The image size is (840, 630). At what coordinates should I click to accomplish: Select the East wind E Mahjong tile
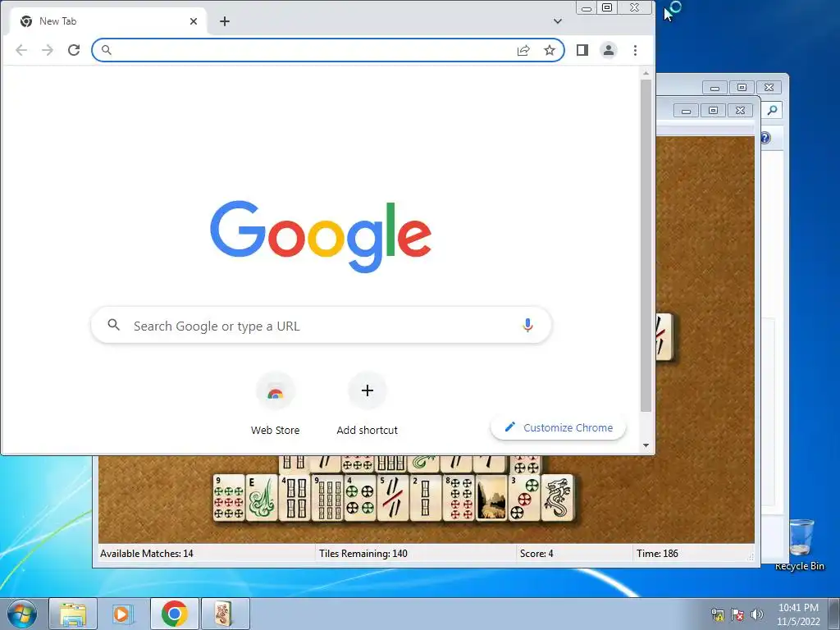point(262,498)
